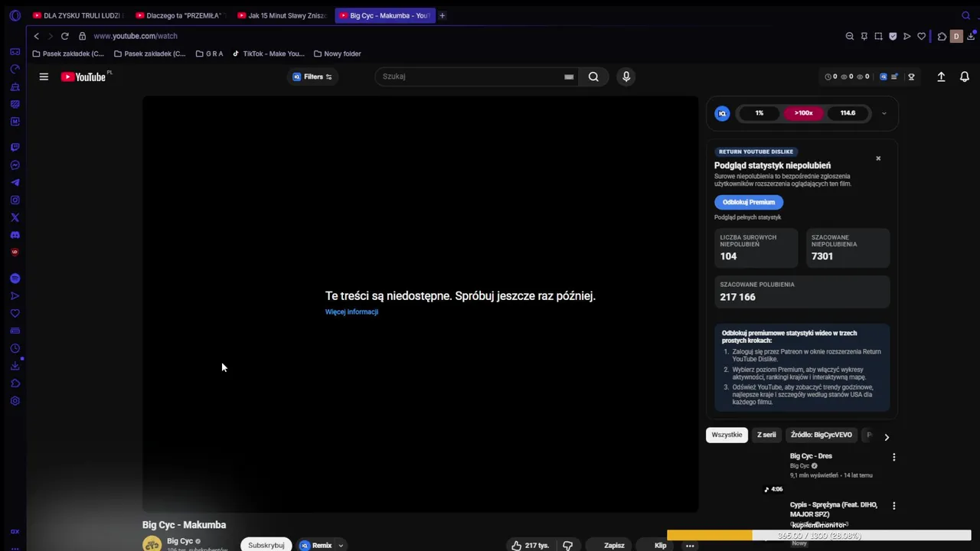Click the zoom-out magnifier in address bar
Viewport: 980px width, 551px height.
pyautogui.click(x=850, y=36)
